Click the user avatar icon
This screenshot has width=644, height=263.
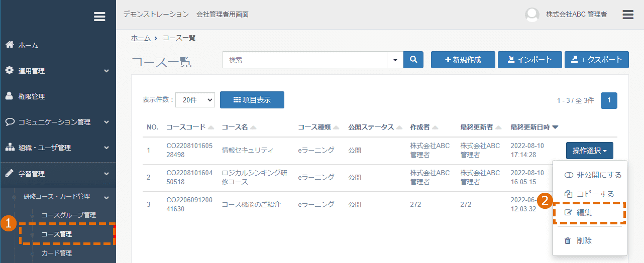pyautogui.click(x=532, y=15)
